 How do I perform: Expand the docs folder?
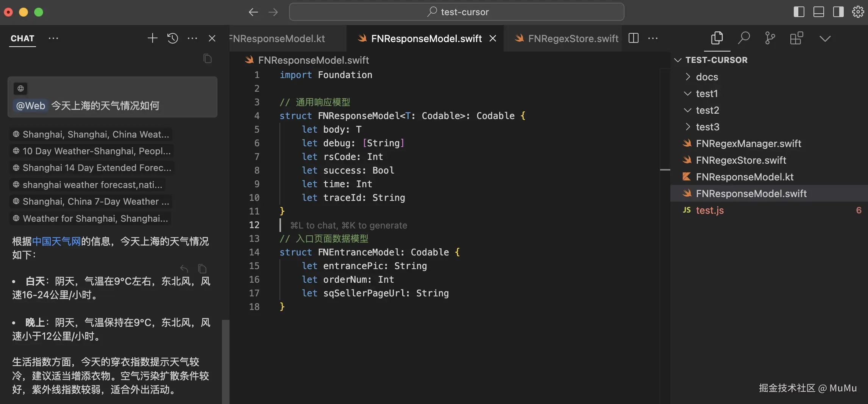pyautogui.click(x=707, y=77)
